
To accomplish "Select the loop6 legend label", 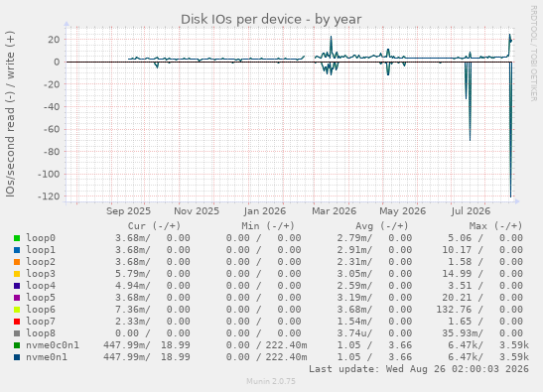I will pyautogui.click(x=41, y=310).
